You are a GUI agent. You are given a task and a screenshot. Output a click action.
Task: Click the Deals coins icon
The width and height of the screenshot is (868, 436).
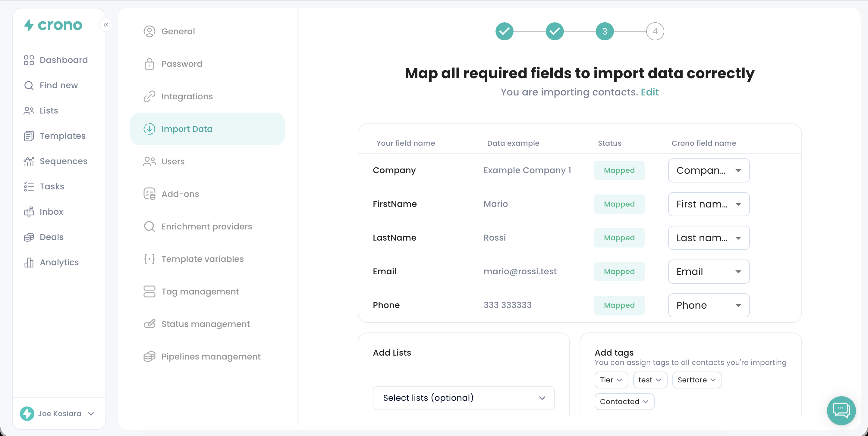pos(29,237)
